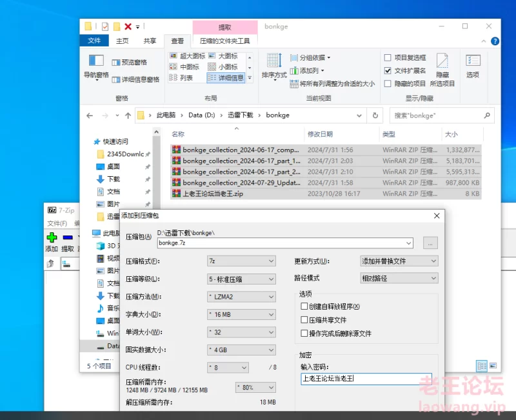Open 路径模式 path mode dropdown
Image resolution: width=516 pixels, height=420 pixels.
[399, 278]
